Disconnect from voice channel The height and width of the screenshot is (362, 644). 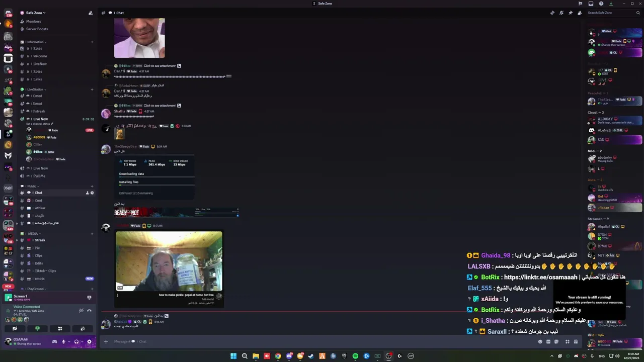89,310
